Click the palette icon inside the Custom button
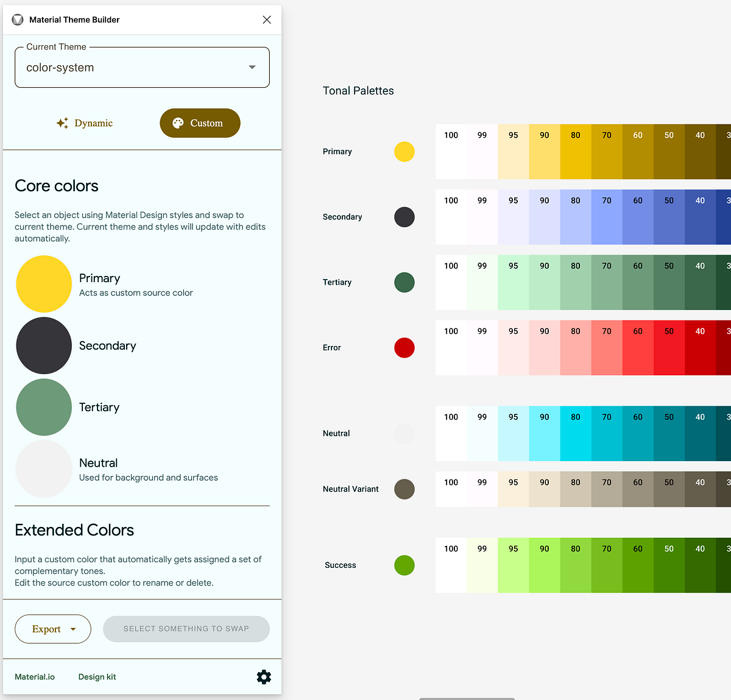This screenshot has width=731, height=700. (178, 122)
